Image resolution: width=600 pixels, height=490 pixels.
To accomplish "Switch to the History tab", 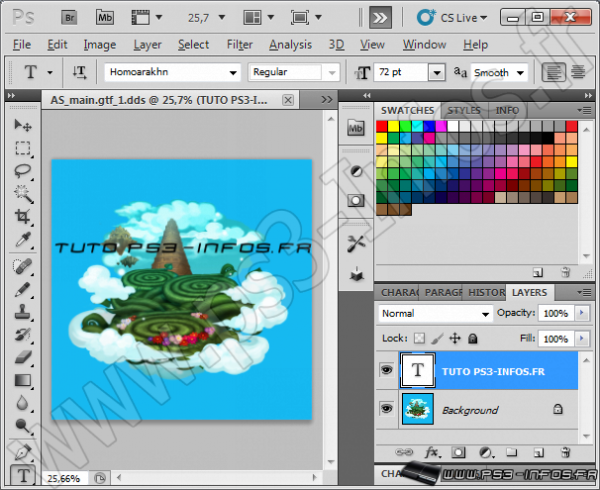I will coord(486,293).
